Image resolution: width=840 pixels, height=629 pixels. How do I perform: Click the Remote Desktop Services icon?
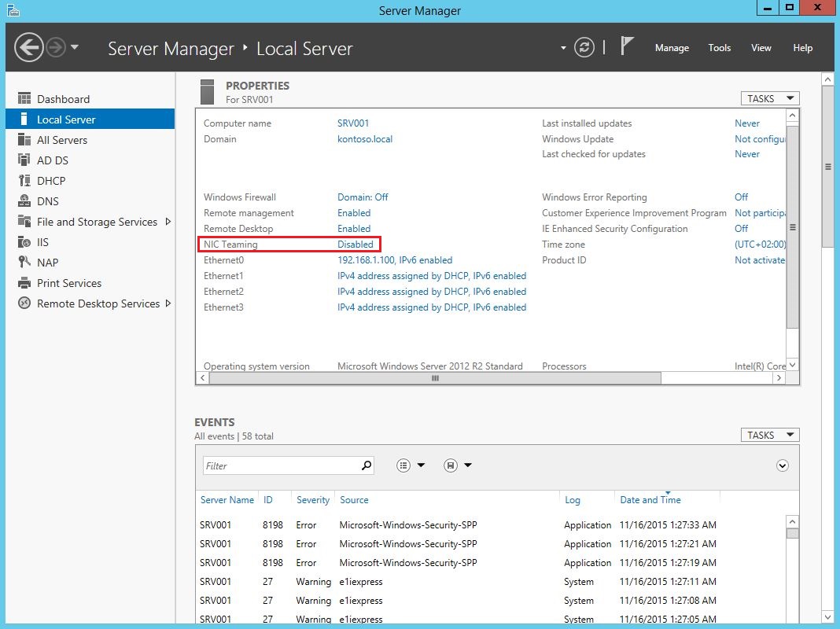(24, 303)
